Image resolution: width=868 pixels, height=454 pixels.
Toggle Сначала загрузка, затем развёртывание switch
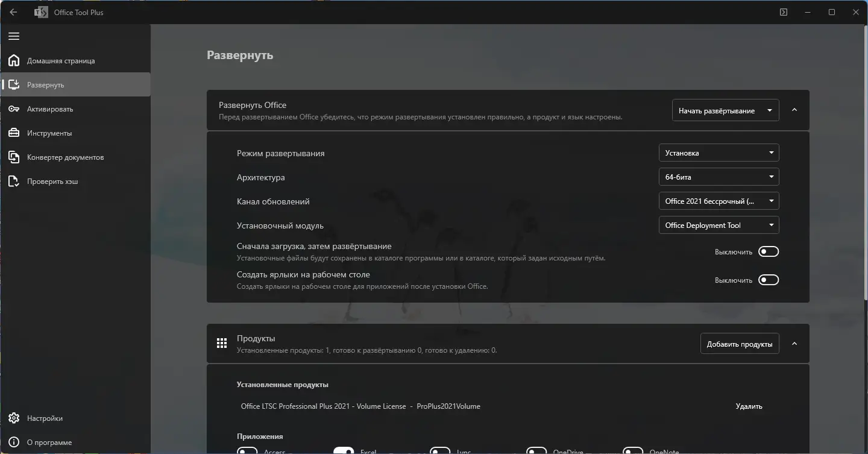pos(769,251)
